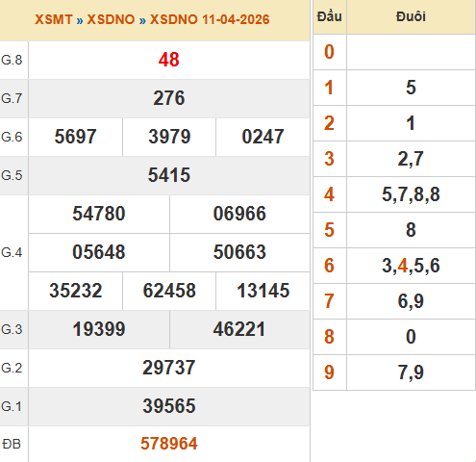Select G.4 number 62458
476x462 pixels.
coord(169,291)
